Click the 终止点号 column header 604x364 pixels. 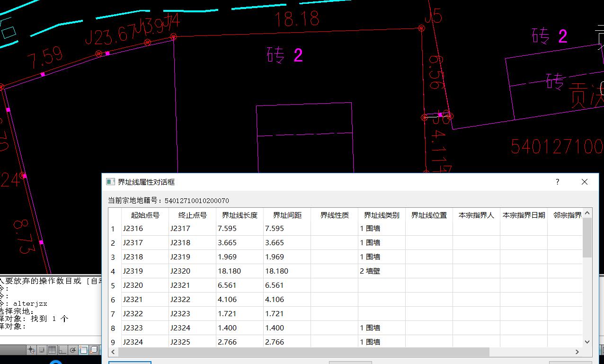click(x=193, y=215)
